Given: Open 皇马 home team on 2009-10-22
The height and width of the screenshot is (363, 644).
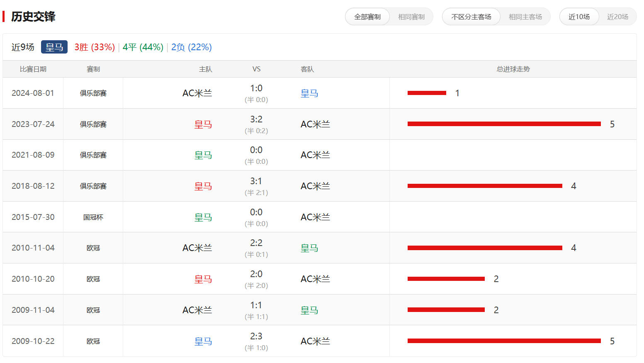Looking at the screenshot, I should point(203,341).
